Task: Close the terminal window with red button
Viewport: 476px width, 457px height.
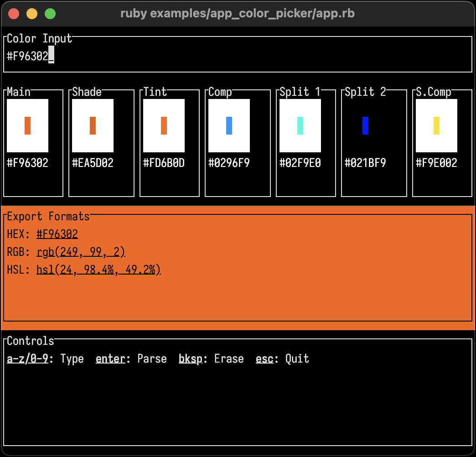Action: click(14, 14)
